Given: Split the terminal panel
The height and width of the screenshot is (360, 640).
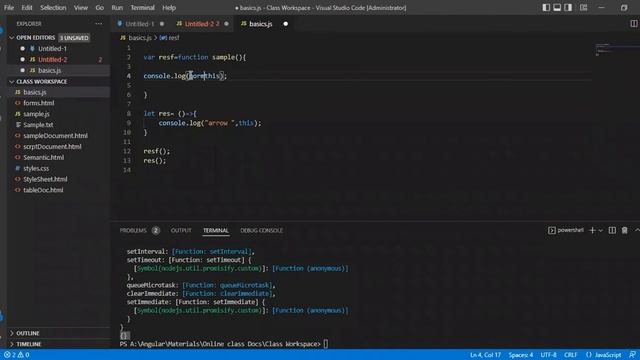Looking at the screenshot, I should point(612,230).
